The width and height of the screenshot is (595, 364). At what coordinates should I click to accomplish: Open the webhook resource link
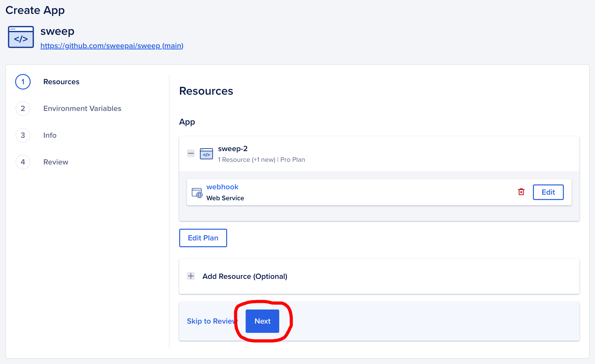[222, 187]
